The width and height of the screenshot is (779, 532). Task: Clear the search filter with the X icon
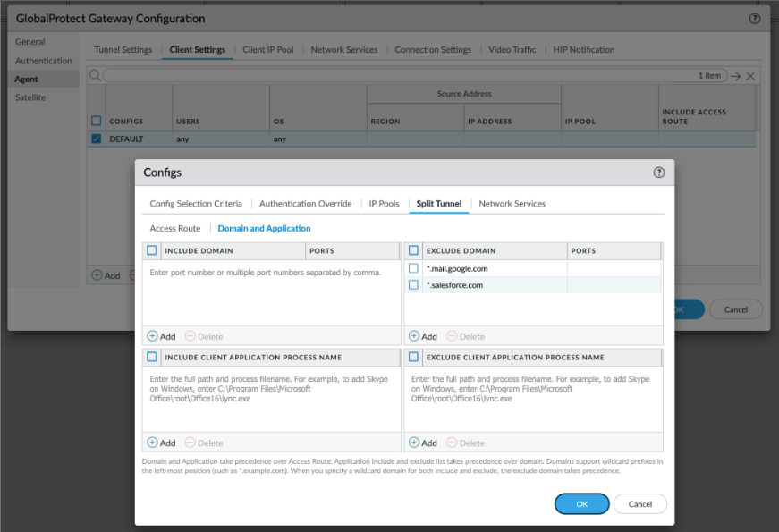tap(750, 76)
